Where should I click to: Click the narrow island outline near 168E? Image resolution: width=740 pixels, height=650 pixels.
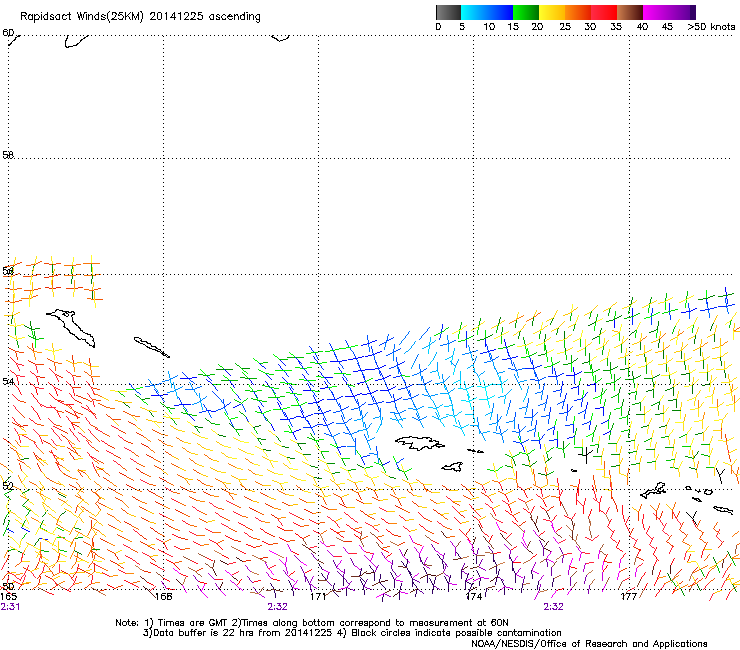pos(151,347)
